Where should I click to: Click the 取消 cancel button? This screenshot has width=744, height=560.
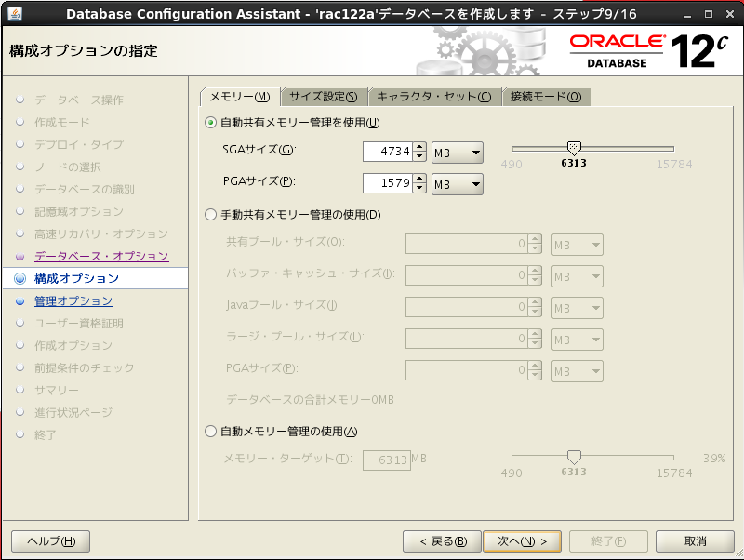click(695, 541)
